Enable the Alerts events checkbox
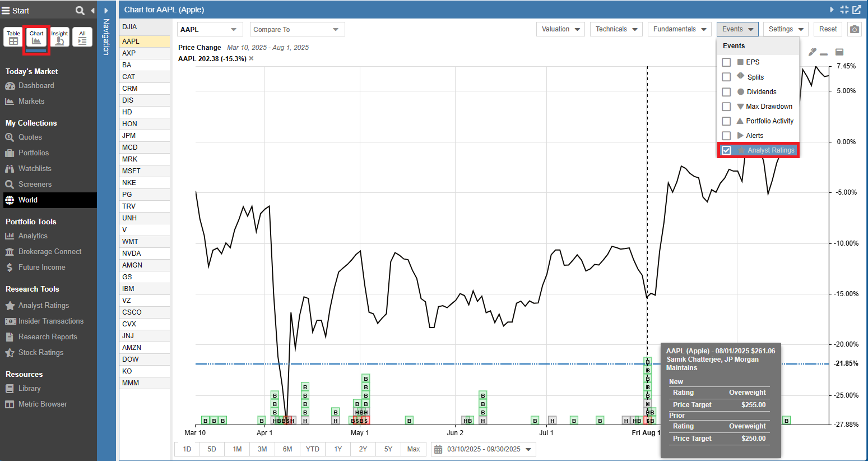 tap(726, 136)
